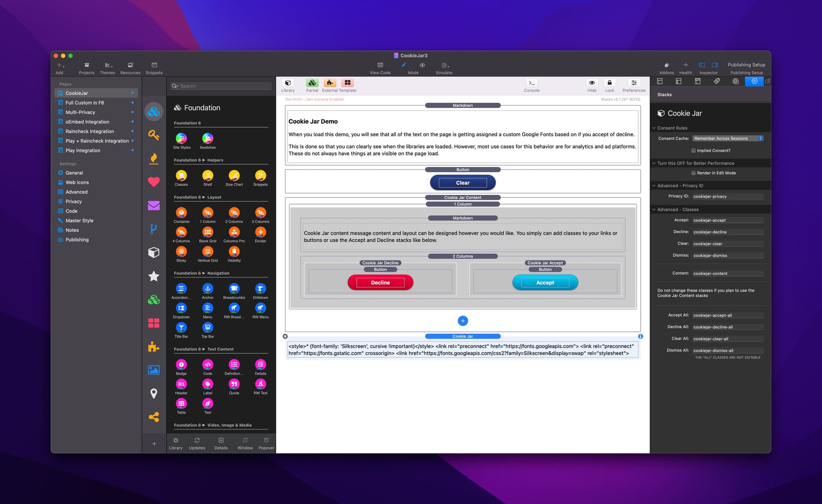This screenshot has width=822, height=504.
Task: Click the Health icon in title bar
Action: 685,68
